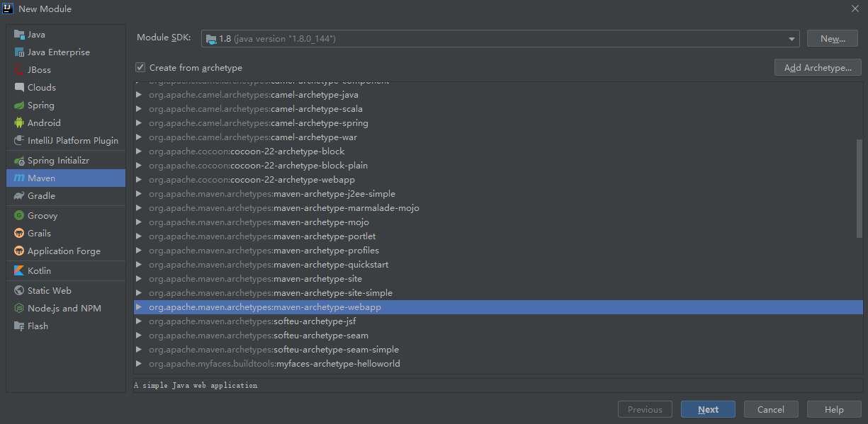Select maven-archetype-profiles row

click(498, 251)
